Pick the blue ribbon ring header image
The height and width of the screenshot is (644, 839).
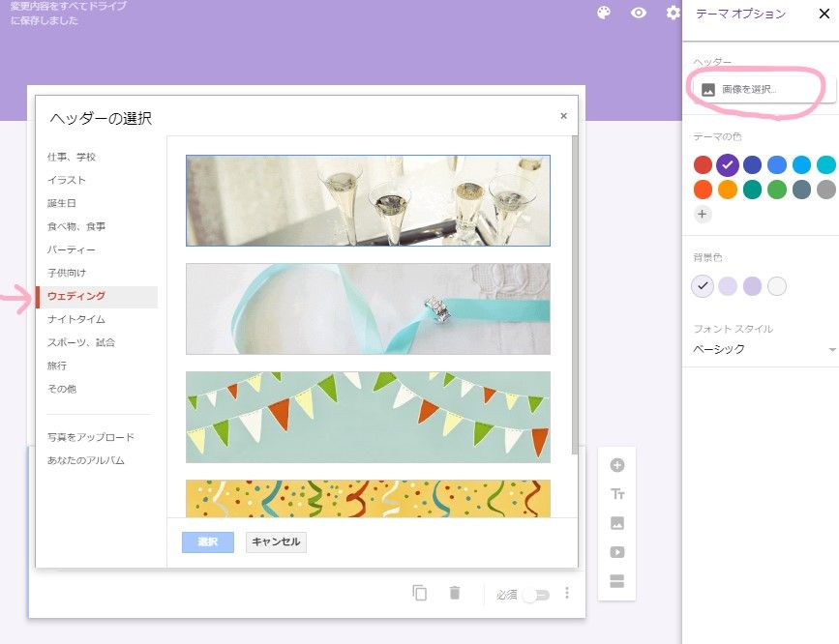(368, 308)
